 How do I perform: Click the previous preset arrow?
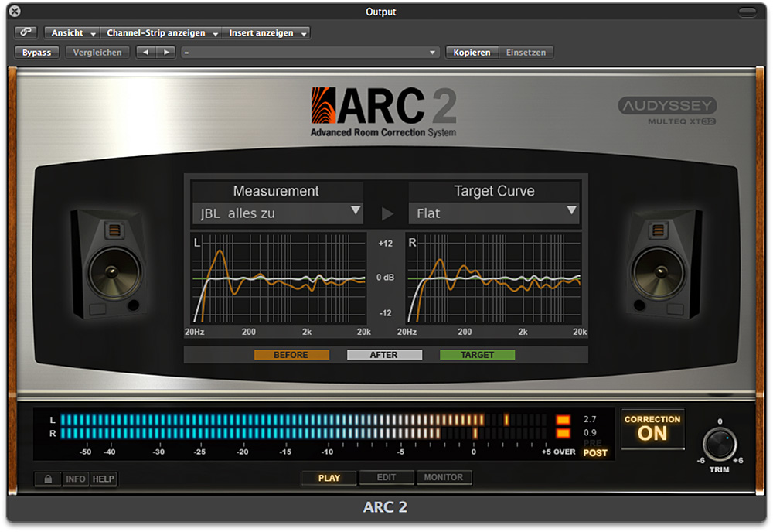click(x=145, y=53)
